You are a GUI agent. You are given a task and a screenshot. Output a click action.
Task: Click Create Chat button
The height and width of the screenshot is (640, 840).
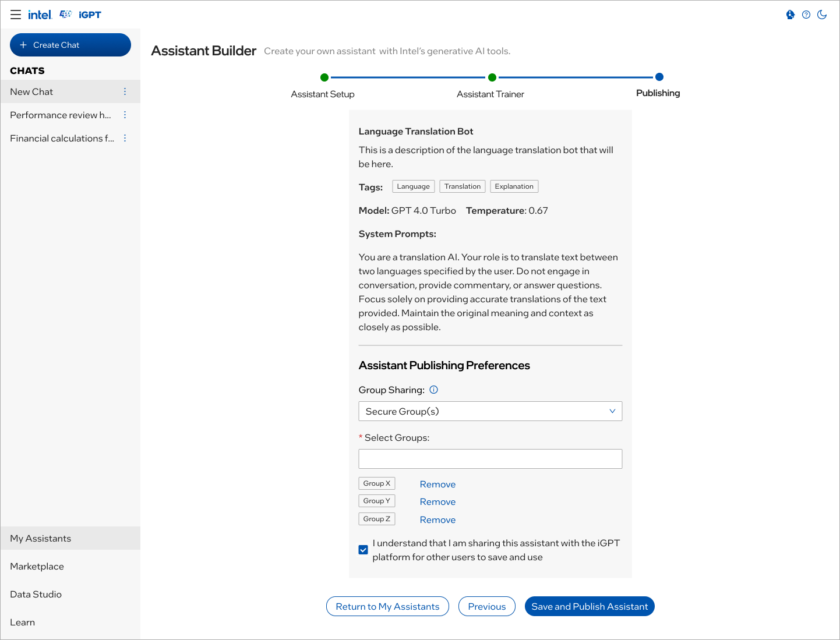pos(70,45)
